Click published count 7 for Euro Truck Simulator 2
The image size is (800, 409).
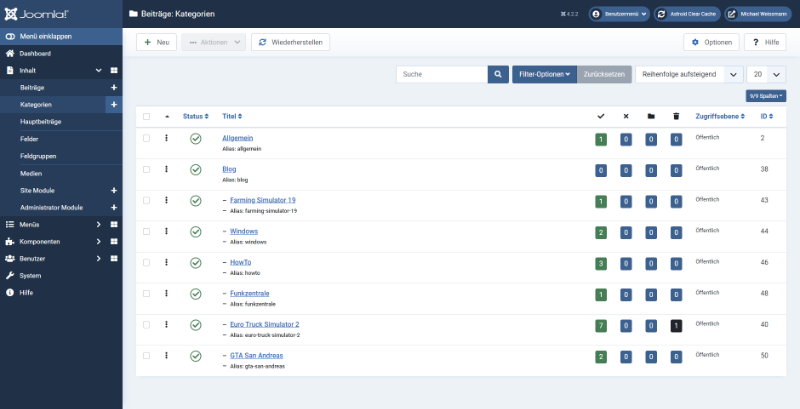tap(601, 326)
